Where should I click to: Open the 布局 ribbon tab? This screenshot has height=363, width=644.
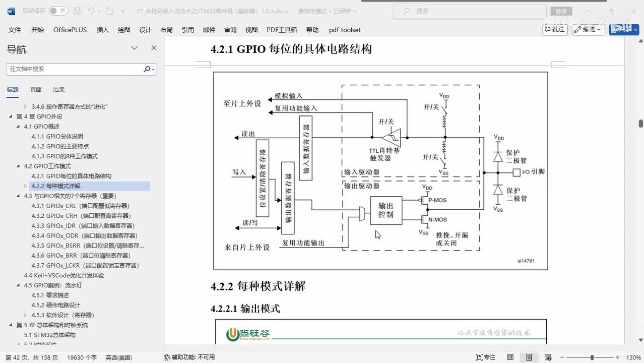[166, 30]
